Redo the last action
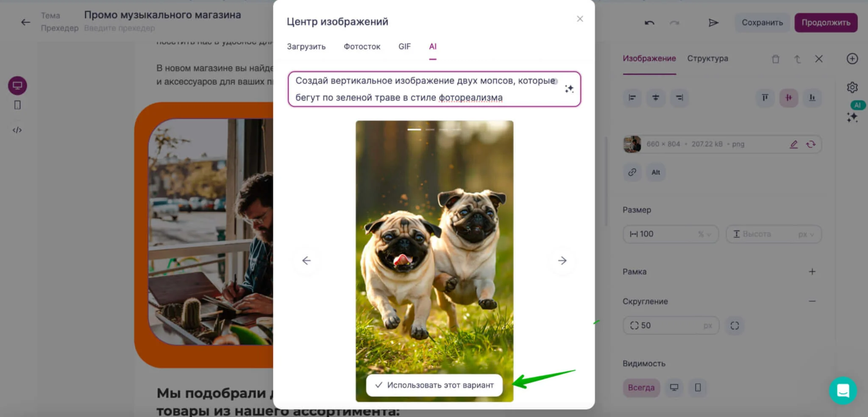 click(x=674, y=22)
